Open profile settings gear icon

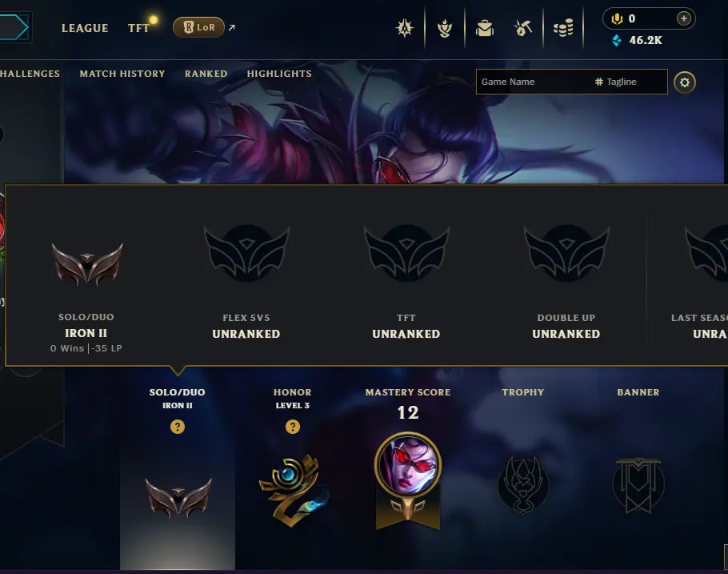click(684, 82)
